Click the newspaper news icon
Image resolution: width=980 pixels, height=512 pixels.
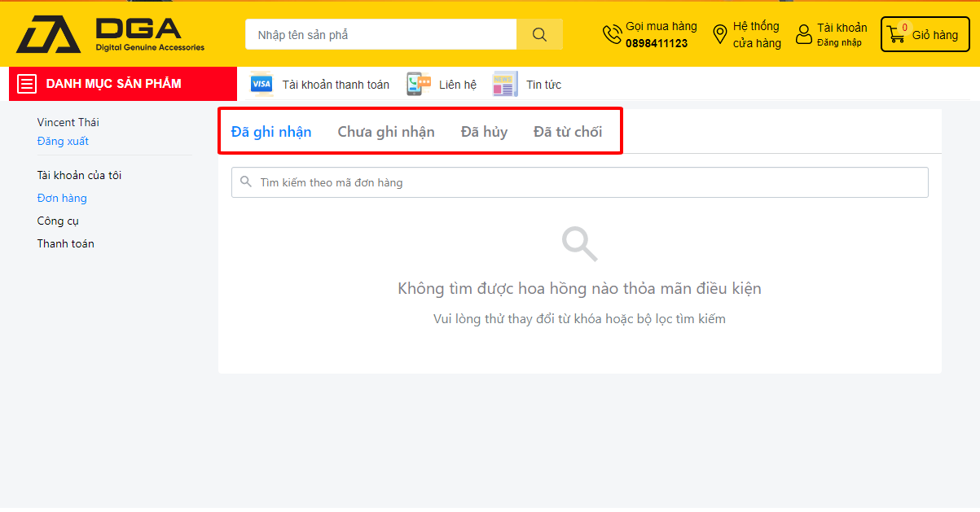point(505,84)
